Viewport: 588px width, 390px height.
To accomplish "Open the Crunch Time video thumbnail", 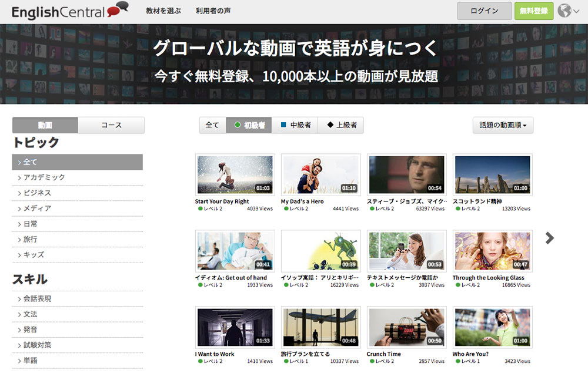I will point(407,327).
